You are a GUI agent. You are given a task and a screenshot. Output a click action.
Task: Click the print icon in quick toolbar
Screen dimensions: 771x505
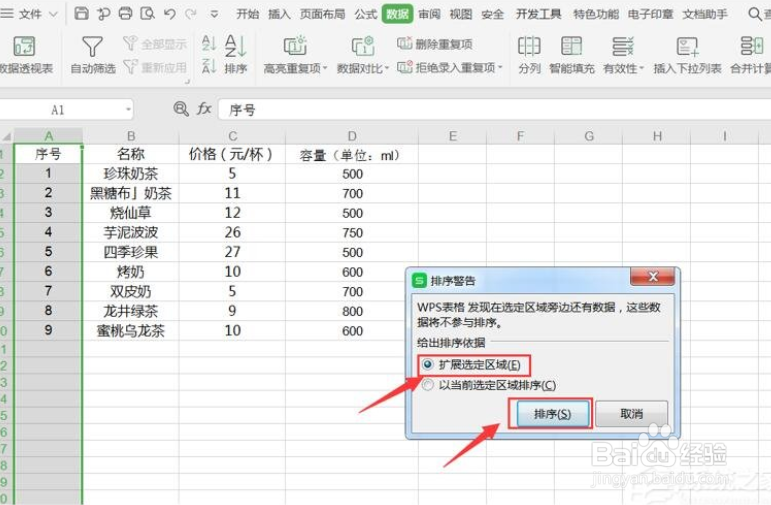[125, 13]
